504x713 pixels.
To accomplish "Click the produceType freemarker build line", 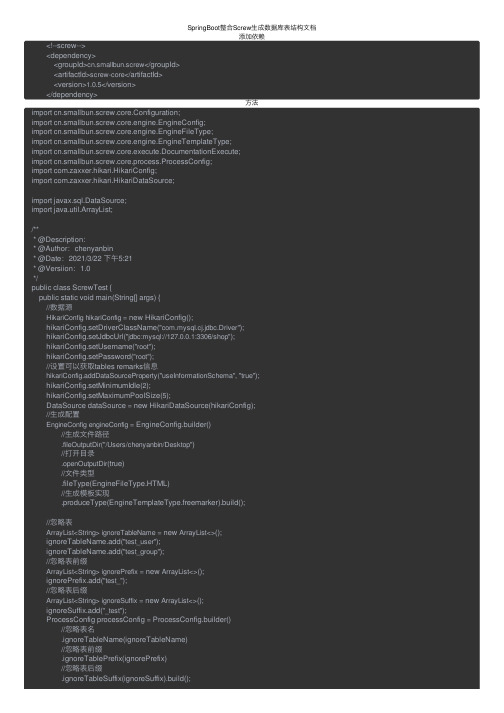I will (153, 502).
